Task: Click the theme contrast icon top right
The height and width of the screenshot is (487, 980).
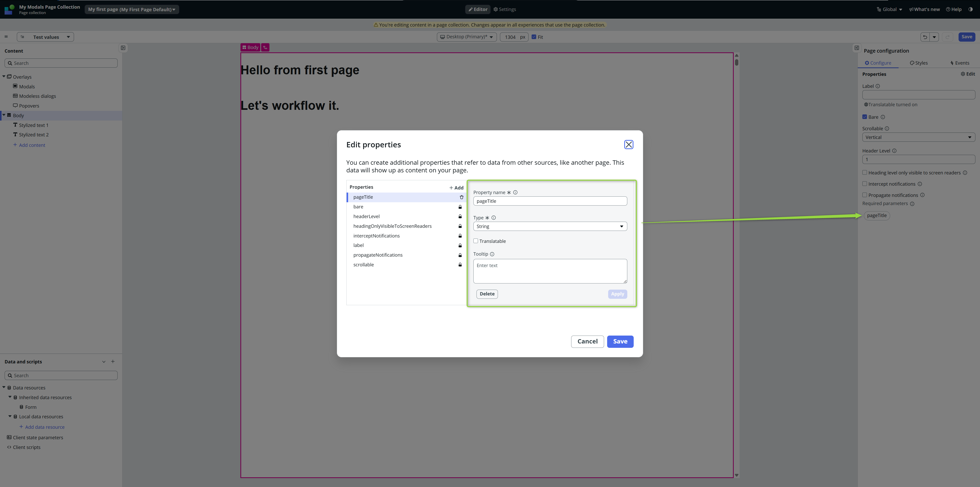Action: click(x=970, y=9)
